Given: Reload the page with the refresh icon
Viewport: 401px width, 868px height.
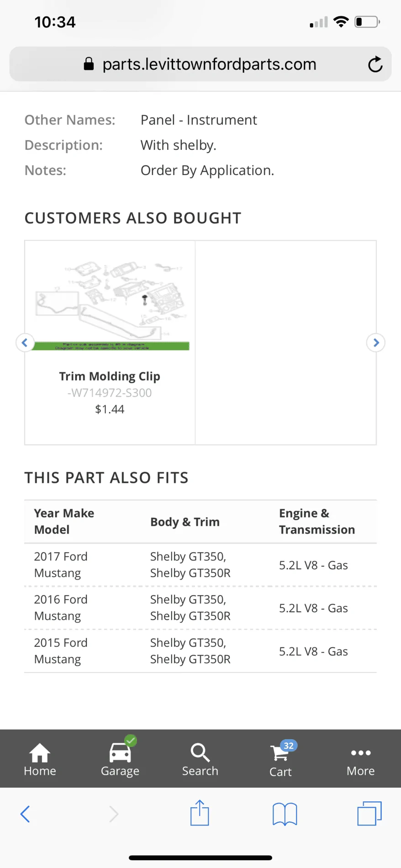Looking at the screenshot, I should [x=375, y=64].
